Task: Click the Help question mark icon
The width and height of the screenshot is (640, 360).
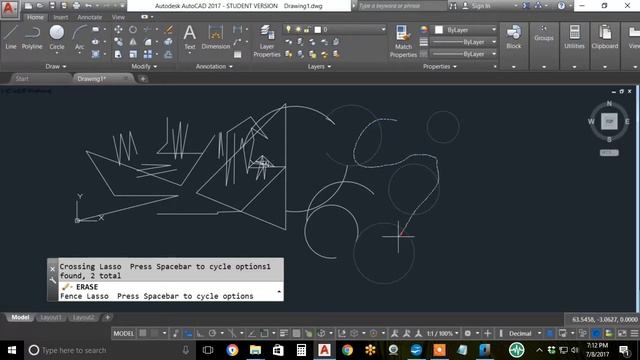Action: pyautogui.click(x=562, y=6)
